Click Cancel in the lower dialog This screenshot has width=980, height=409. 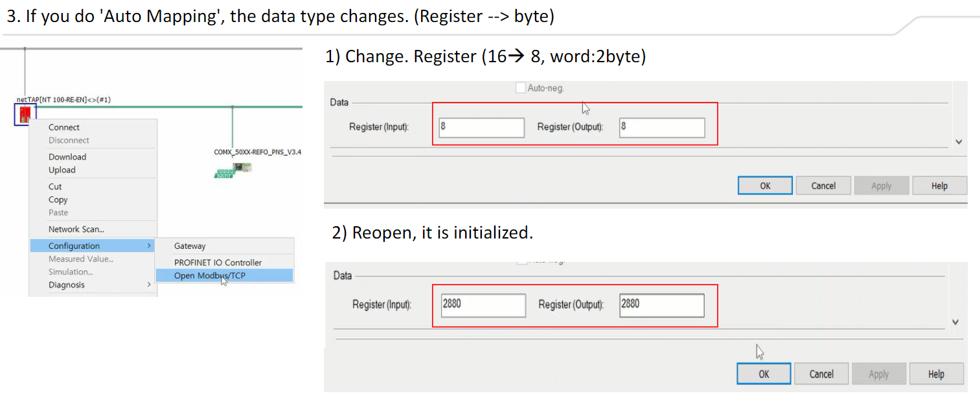[821, 374]
